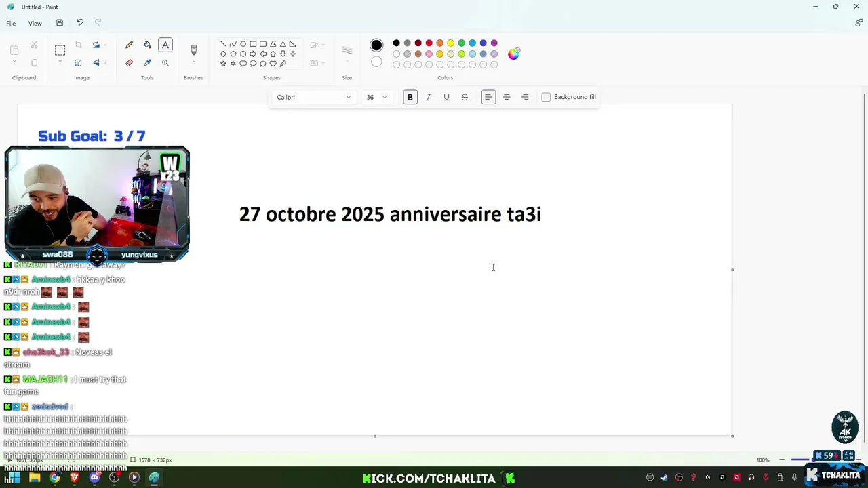This screenshot has height=488, width=868.
Task: Open the Calibri font family dropdown
Action: pyautogui.click(x=314, y=97)
